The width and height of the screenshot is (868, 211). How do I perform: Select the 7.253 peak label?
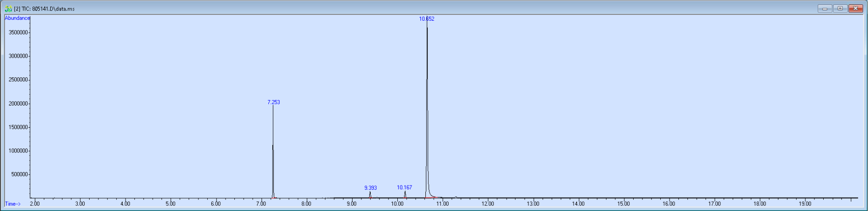(274, 102)
